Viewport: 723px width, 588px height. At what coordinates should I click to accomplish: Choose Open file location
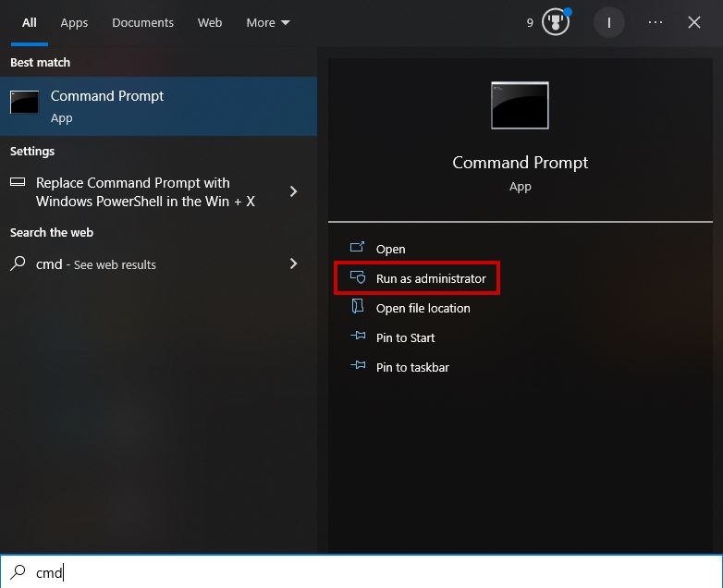423,308
